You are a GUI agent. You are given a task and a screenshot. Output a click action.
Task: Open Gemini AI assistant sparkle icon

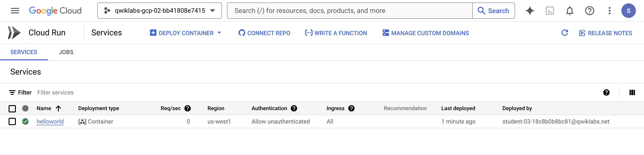(530, 11)
